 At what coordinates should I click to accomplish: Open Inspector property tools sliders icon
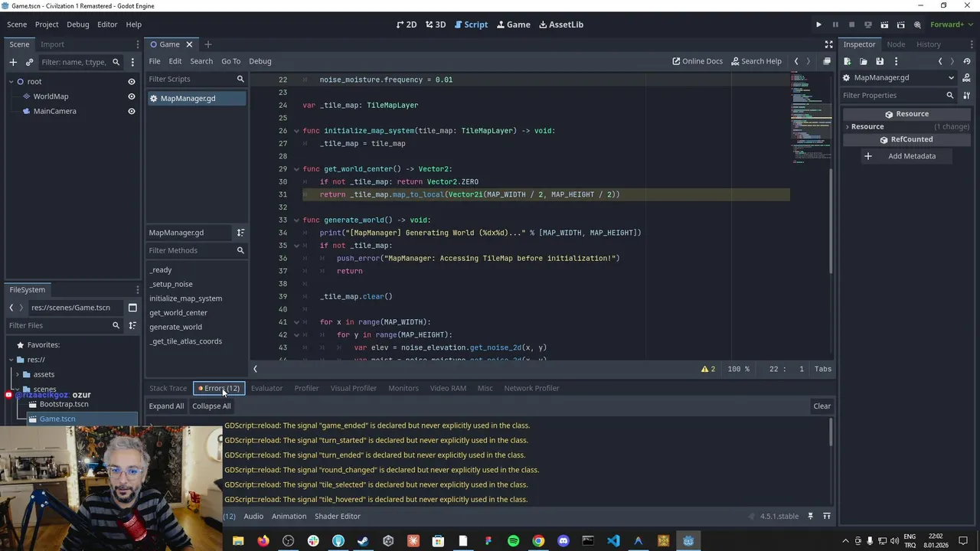[x=967, y=95]
